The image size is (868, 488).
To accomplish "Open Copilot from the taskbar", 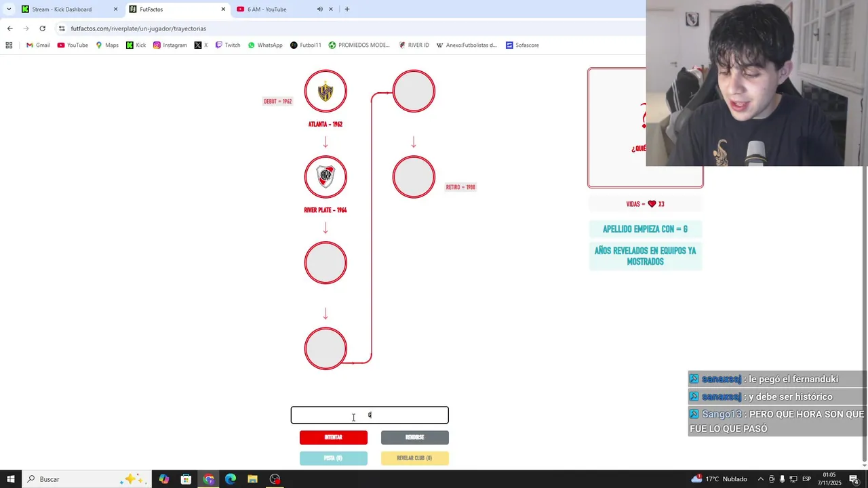I will click(164, 479).
